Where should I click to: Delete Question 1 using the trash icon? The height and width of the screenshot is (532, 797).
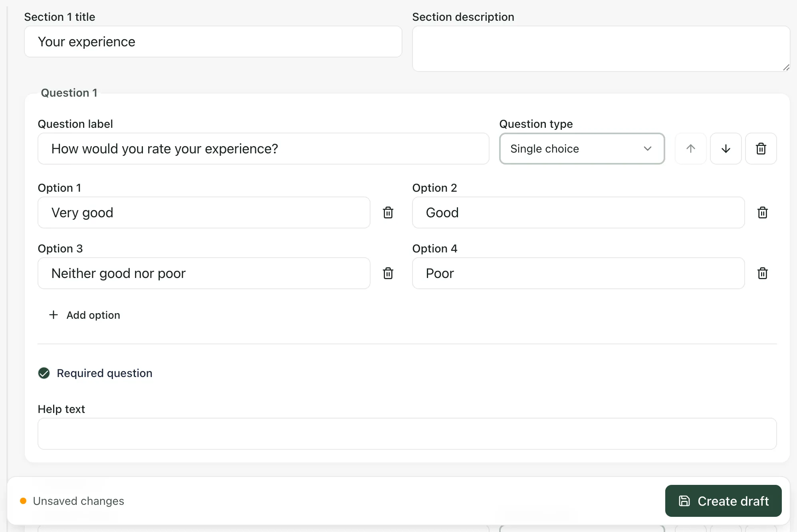point(761,149)
